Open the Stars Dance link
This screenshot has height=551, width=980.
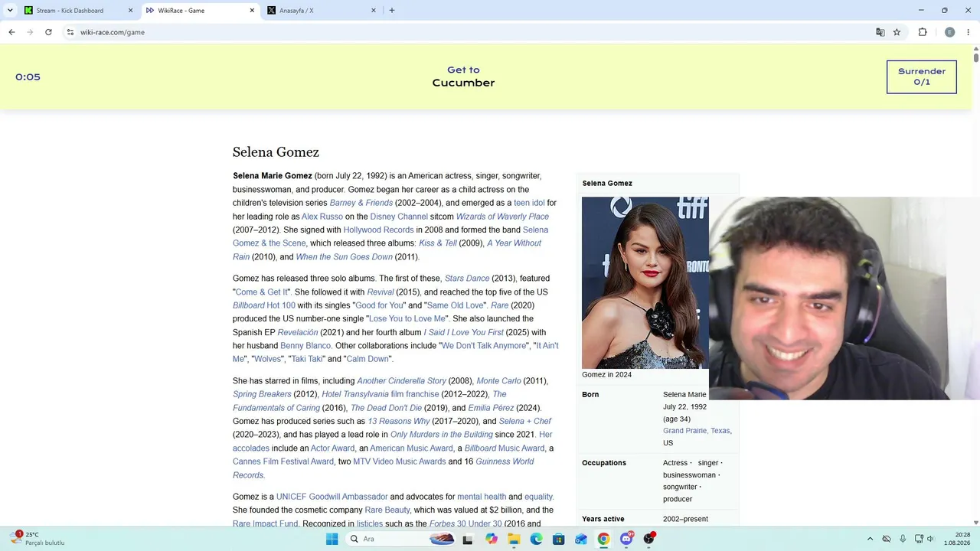coord(467,279)
